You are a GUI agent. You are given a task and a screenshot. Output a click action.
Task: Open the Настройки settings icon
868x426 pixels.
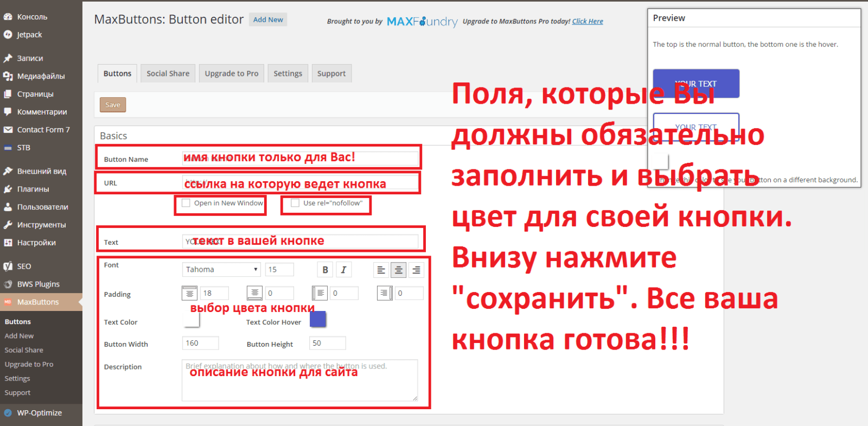click(x=8, y=243)
